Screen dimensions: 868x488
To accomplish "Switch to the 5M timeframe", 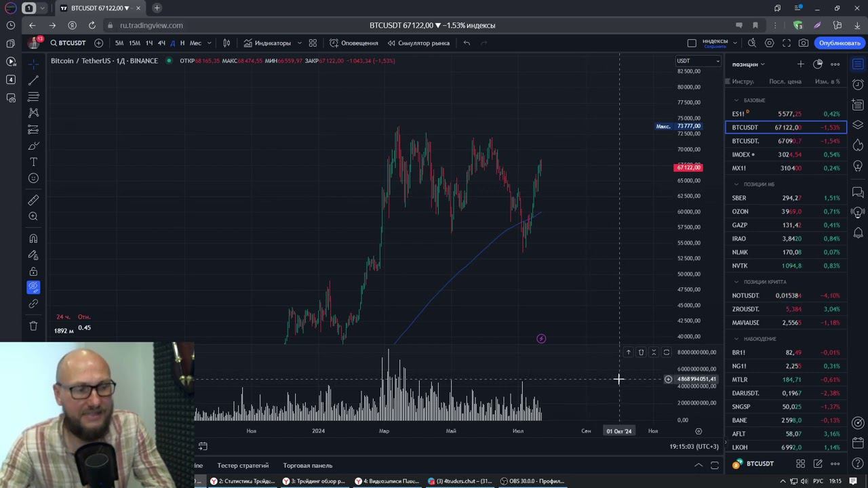I will coord(119,43).
